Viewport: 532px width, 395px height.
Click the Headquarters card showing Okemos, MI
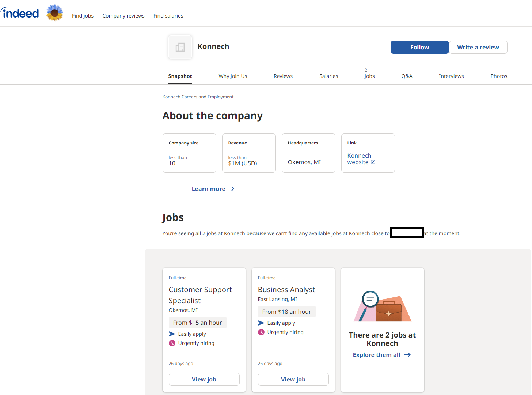pyautogui.click(x=308, y=153)
